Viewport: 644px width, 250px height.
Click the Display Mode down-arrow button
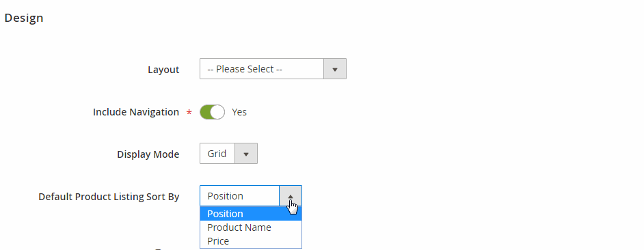pos(246,154)
